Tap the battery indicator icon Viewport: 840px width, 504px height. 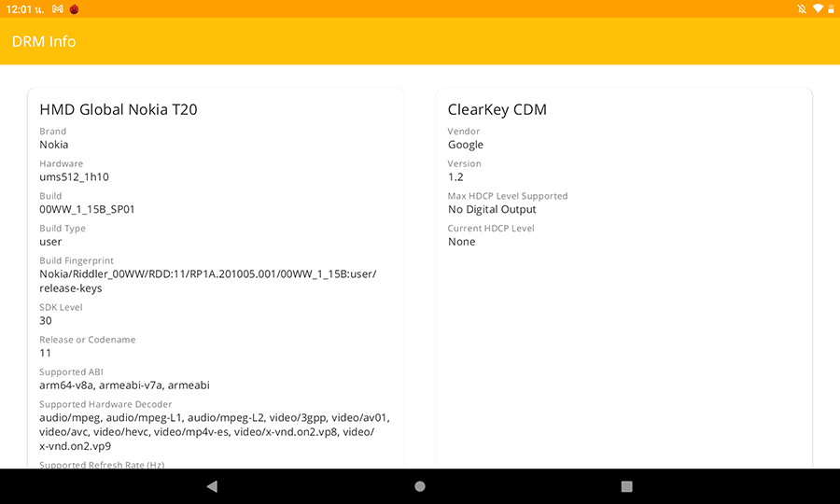831,8
